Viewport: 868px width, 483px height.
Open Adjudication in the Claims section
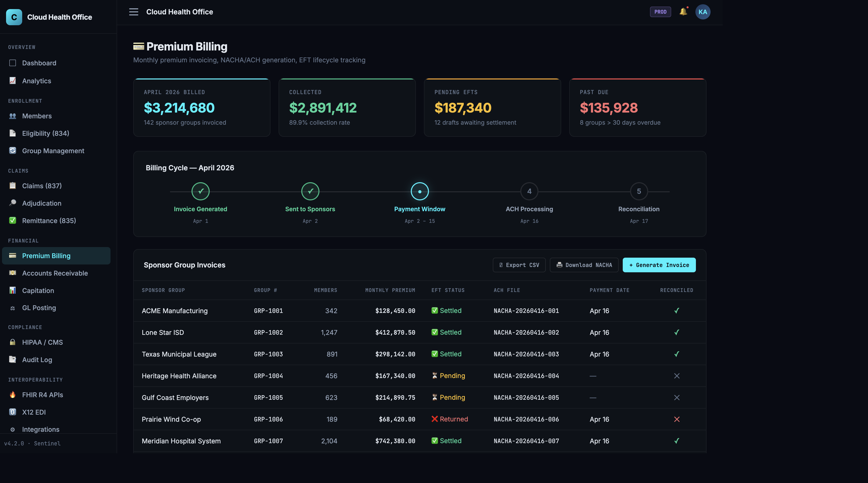(x=56, y=203)
